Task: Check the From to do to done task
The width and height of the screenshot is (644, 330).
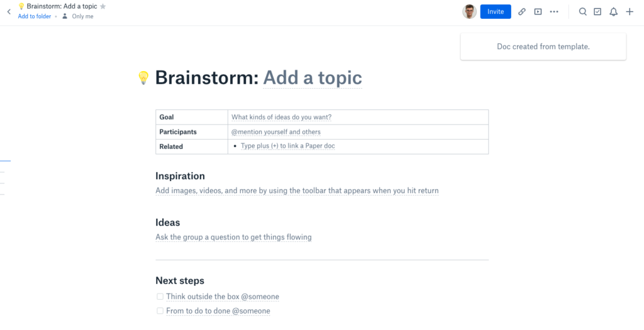Action: pyautogui.click(x=160, y=311)
